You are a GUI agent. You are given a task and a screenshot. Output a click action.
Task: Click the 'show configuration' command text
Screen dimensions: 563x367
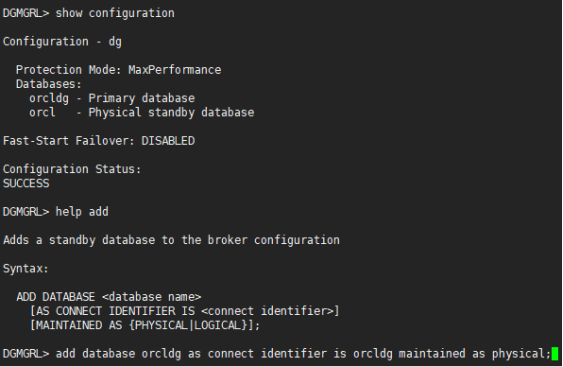[115, 13]
